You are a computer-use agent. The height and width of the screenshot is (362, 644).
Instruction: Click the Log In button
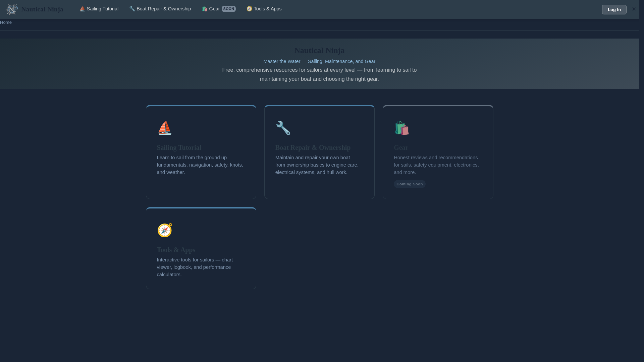click(x=614, y=9)
